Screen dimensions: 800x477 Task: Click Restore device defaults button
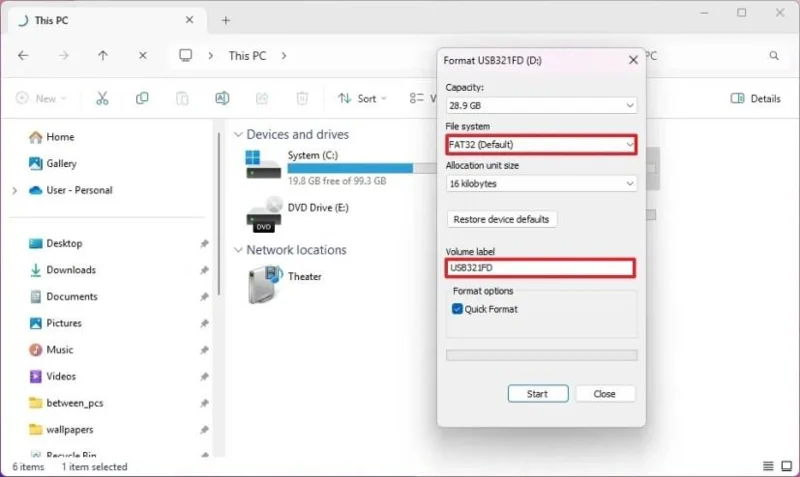tap(502, 219)
